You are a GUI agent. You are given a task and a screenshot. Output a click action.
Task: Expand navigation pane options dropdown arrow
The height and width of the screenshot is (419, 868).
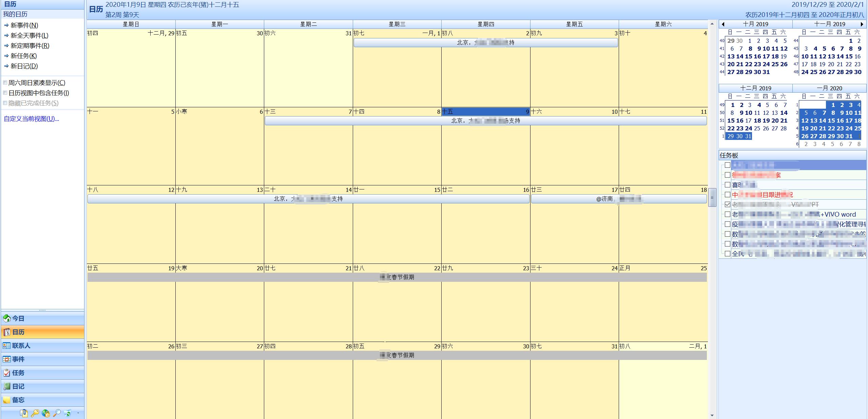coord(78,413)
